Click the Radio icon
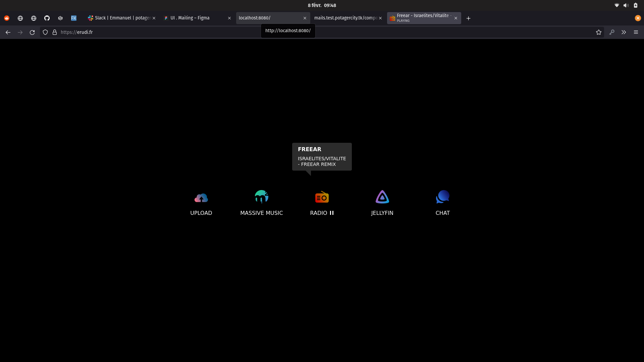 [x=322, y=197]
